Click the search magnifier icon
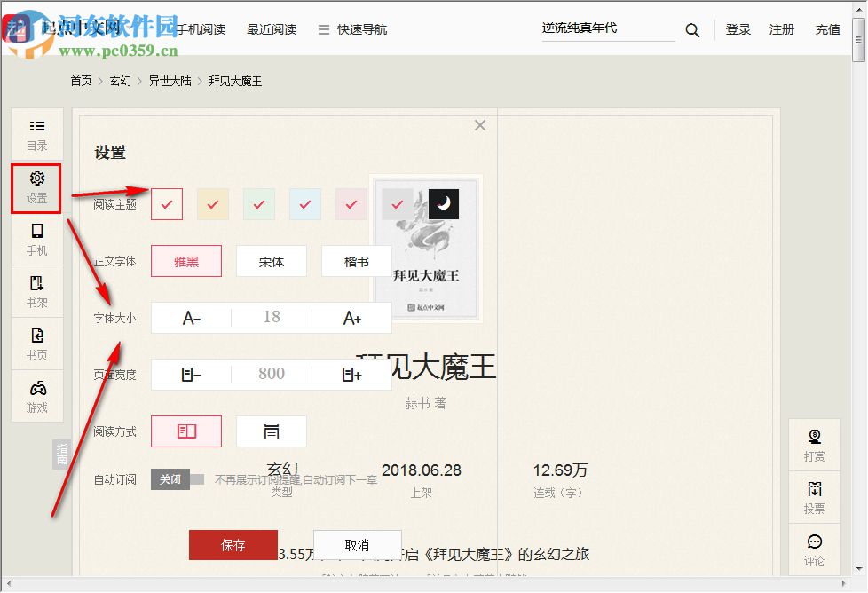Screen dimensions: 868x593 click(692, 29)
